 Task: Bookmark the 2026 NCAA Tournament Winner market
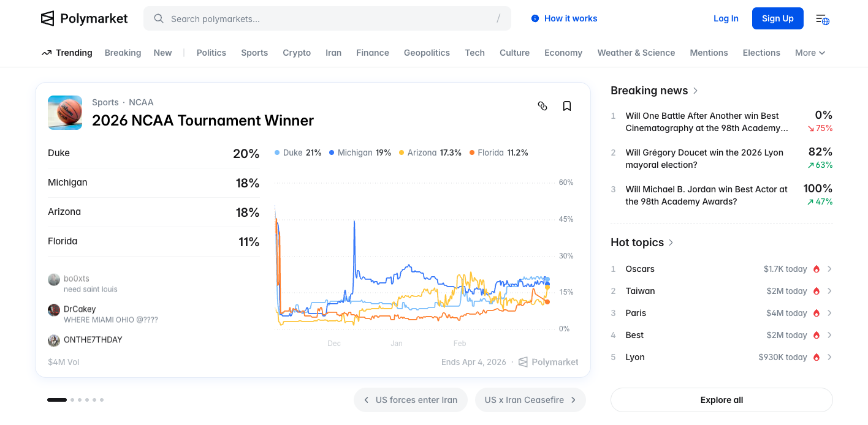pos(567,106)
